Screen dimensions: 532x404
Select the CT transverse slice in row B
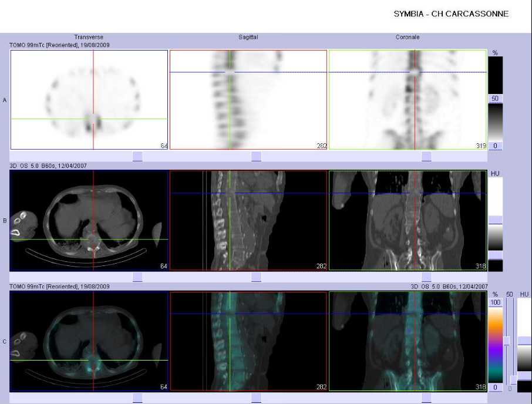(x=89, y=220)
